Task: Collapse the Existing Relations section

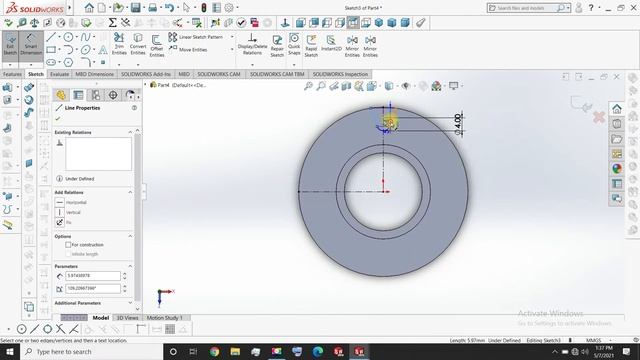Action: point(130,132)
